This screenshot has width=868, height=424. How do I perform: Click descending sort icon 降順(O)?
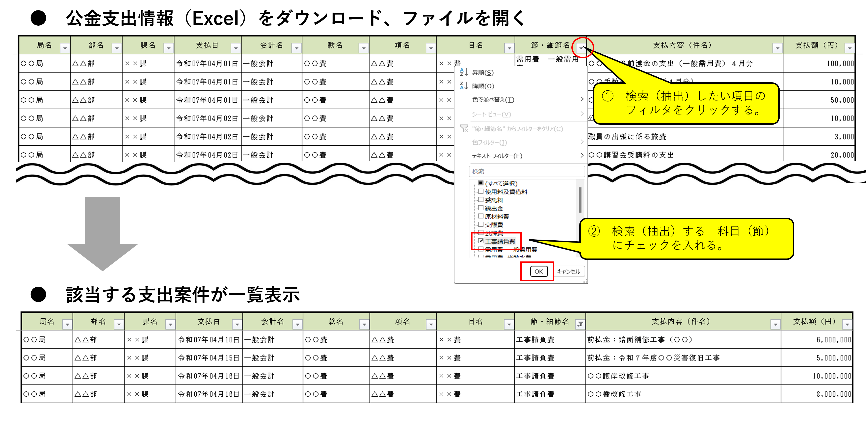pos(464,86)
